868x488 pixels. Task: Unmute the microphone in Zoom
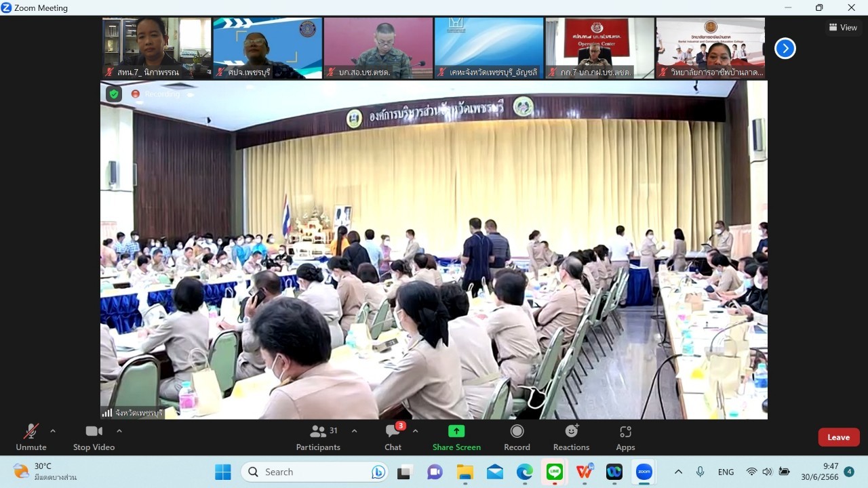31,437
